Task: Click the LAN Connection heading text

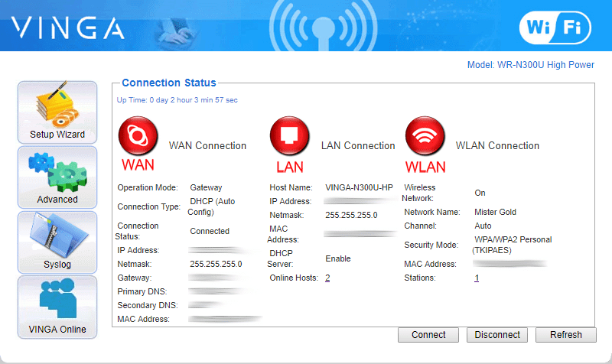Action: (x=358, y=145)
